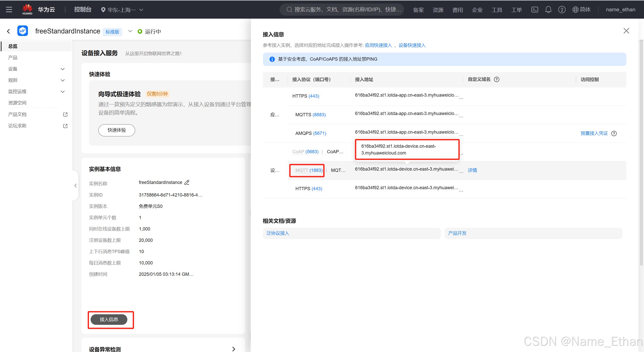Select 产品 in the sidebar
The image size is (644, 352).
click(x=13, y=58)
